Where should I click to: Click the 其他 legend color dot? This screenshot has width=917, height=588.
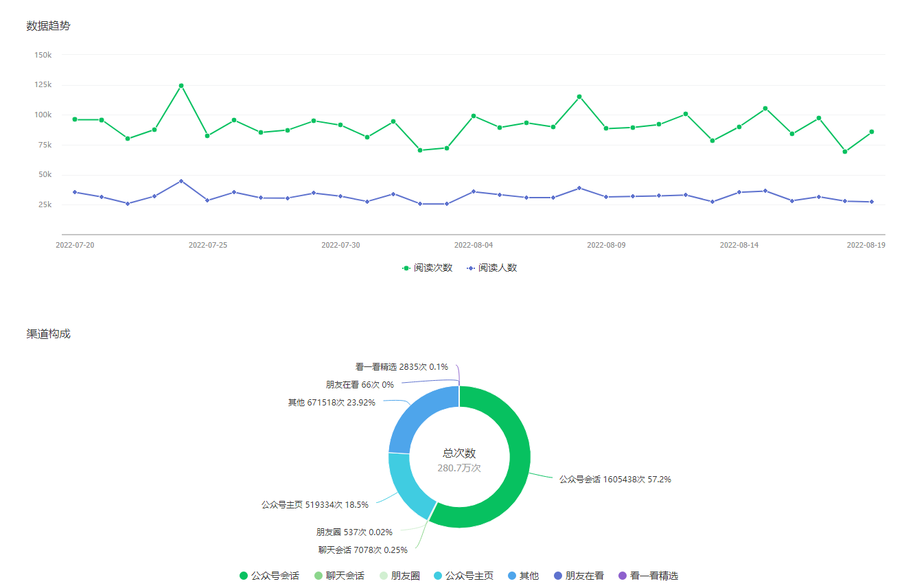pos(512,576)
